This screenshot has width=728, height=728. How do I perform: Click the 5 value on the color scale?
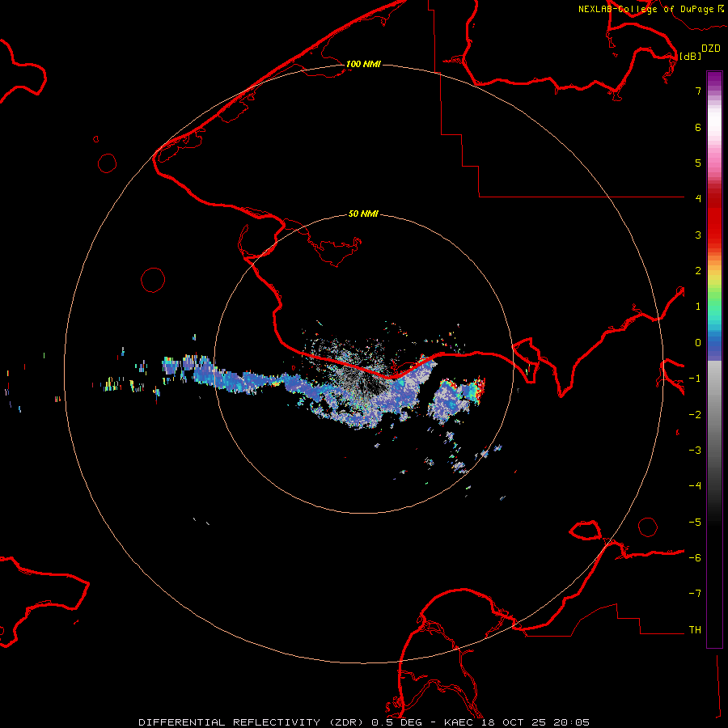pyautogui.click(x=698, y=163)
